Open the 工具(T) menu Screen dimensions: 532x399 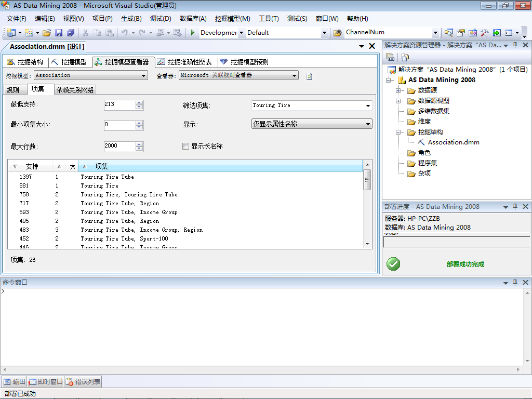[269, 19]
